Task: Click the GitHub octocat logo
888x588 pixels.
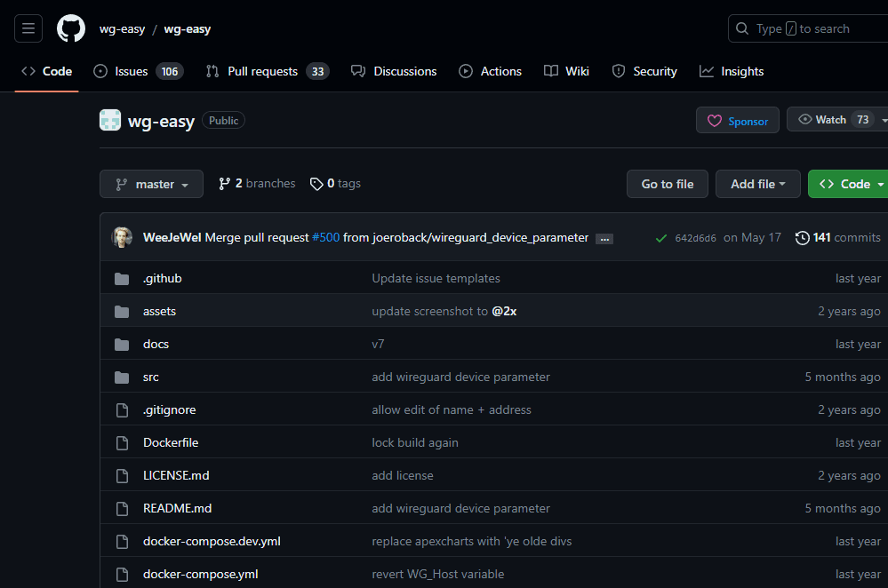Action: (71, 28)
